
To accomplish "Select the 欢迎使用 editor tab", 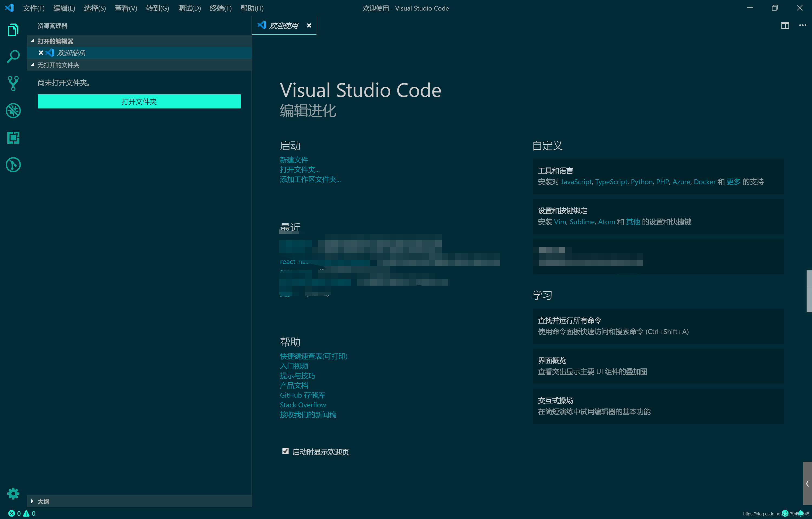I will 284,26.
